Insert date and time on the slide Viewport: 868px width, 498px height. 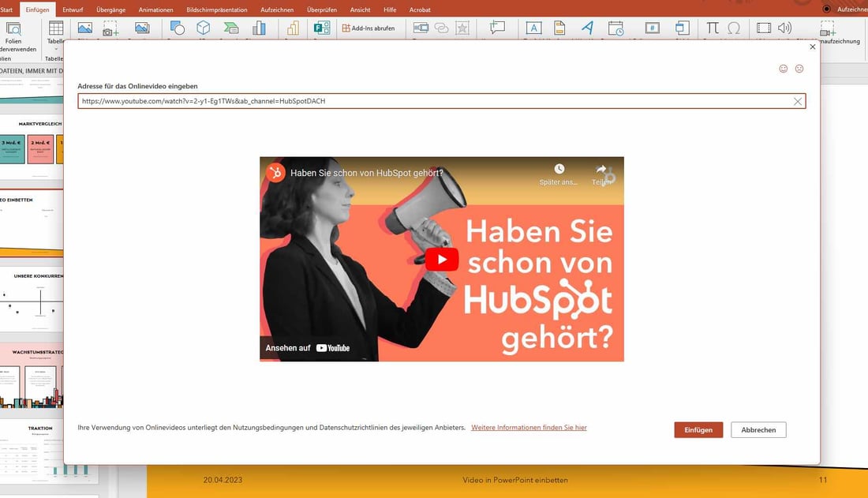pyautogui.click(x=615, y=28)
